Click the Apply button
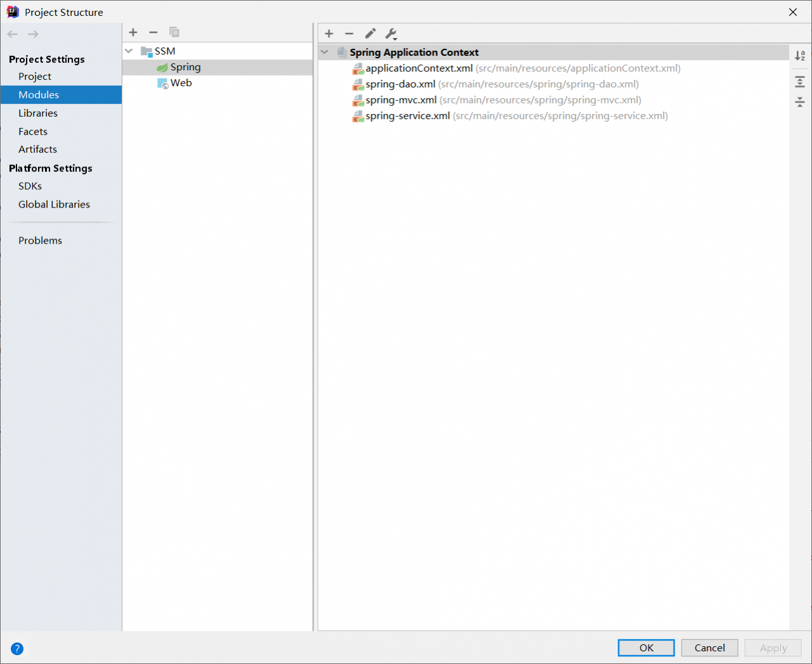Viewport: 812px width, 664px height. (773, 648)
